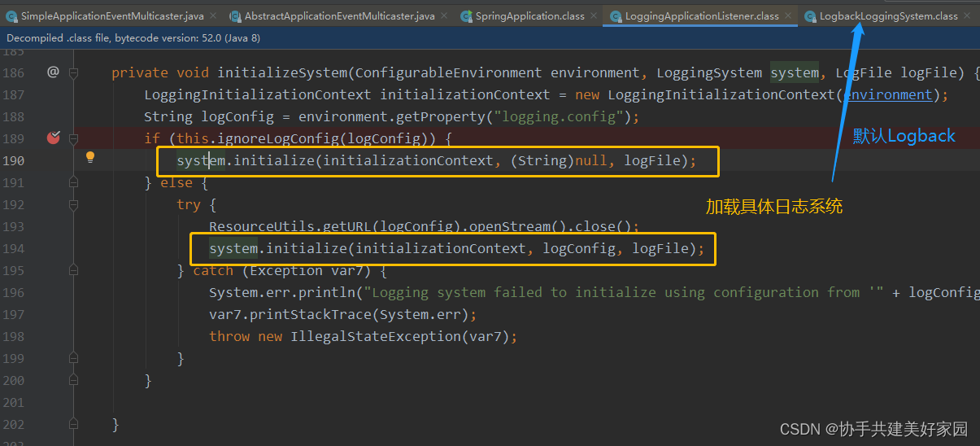Viewport: 980px width, 446px height.
Task: Open the AbstractApplicationEventMulticaster.java tab
Action: (340, 16)
